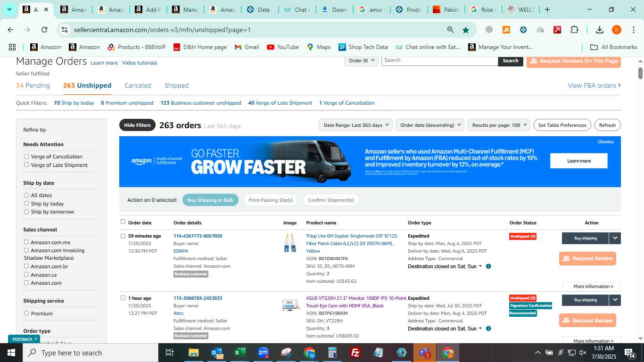Click the zoom magnifier icon in address bar
Screen dimensions: 644x362
pyautogui.click(x=451, y=30)
